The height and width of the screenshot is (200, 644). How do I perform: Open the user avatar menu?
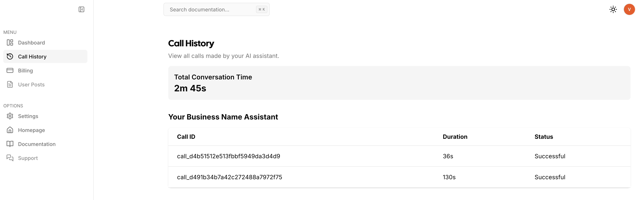(x=629, y=10)
